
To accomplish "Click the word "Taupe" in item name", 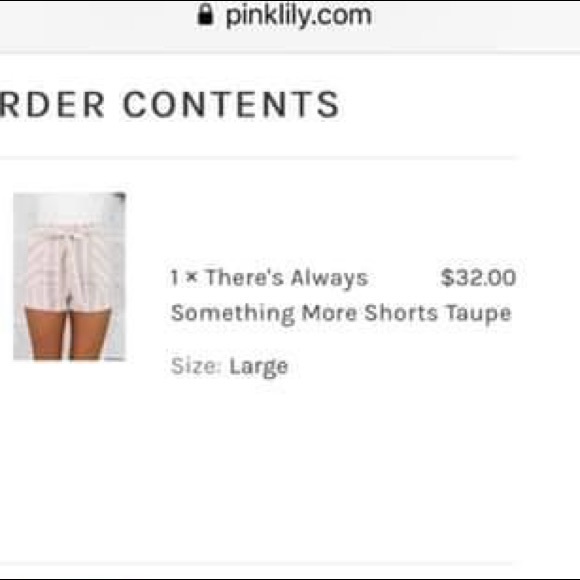I will [478, 314].
